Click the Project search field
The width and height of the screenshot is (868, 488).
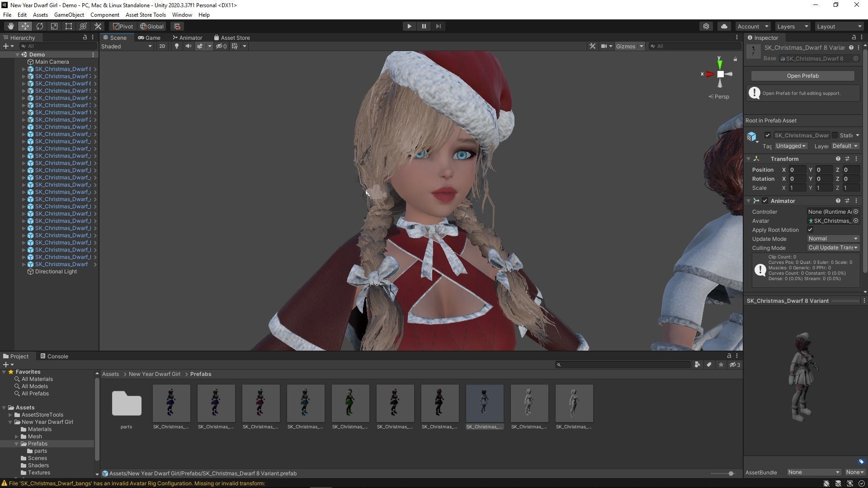[x=623, y=365]
